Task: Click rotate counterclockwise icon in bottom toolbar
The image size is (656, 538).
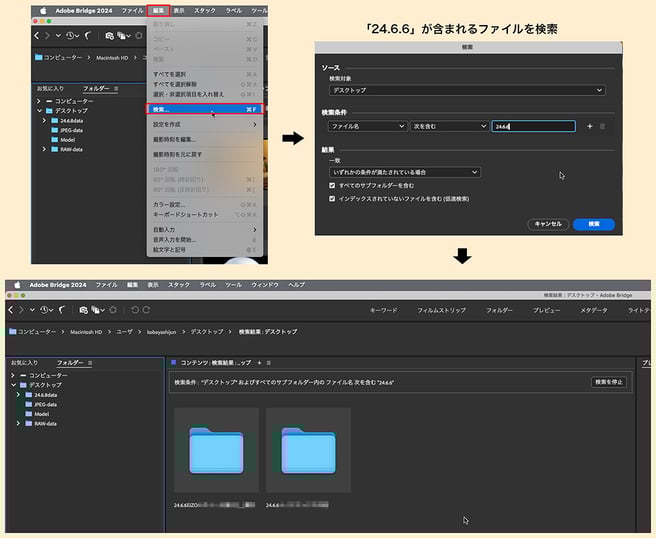Action: tap(134, 310)
